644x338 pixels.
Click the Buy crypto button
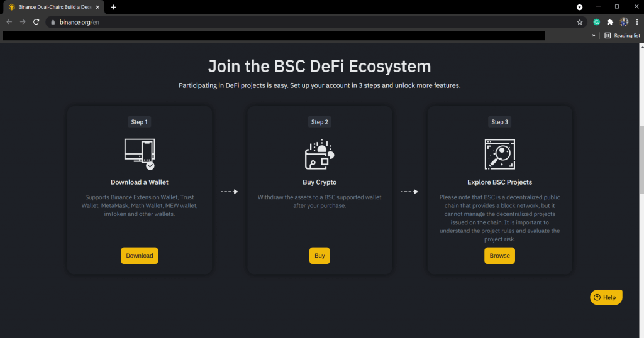[x=319, y=256]
